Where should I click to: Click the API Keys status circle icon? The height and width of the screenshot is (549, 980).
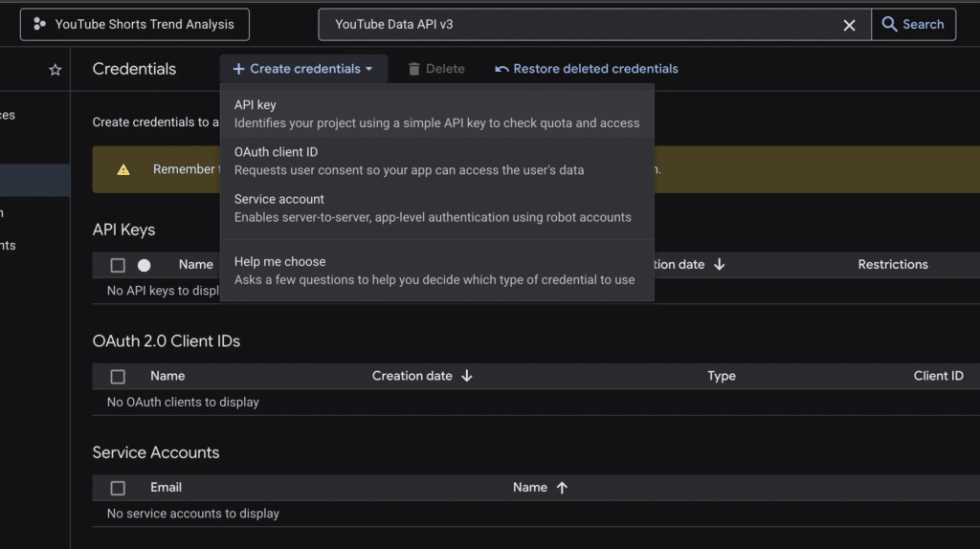(x=144, y=265)
